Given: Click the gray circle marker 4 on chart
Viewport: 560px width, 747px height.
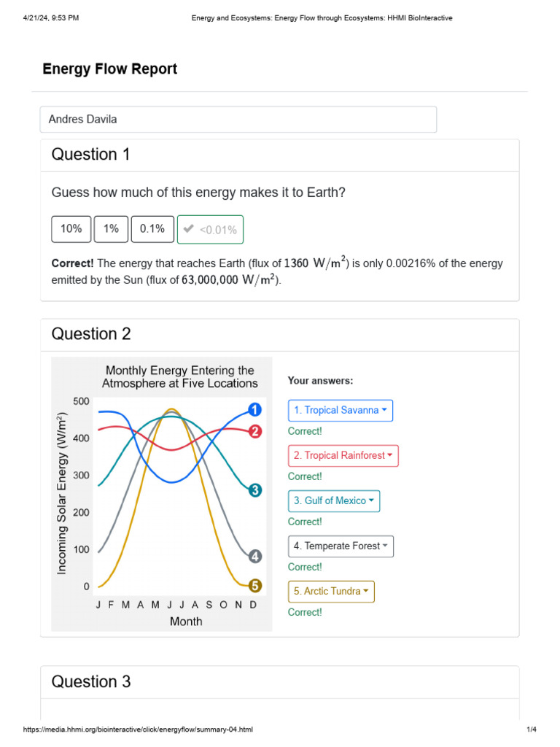Looking at the screenshot, I should click(x=254, y=557).
